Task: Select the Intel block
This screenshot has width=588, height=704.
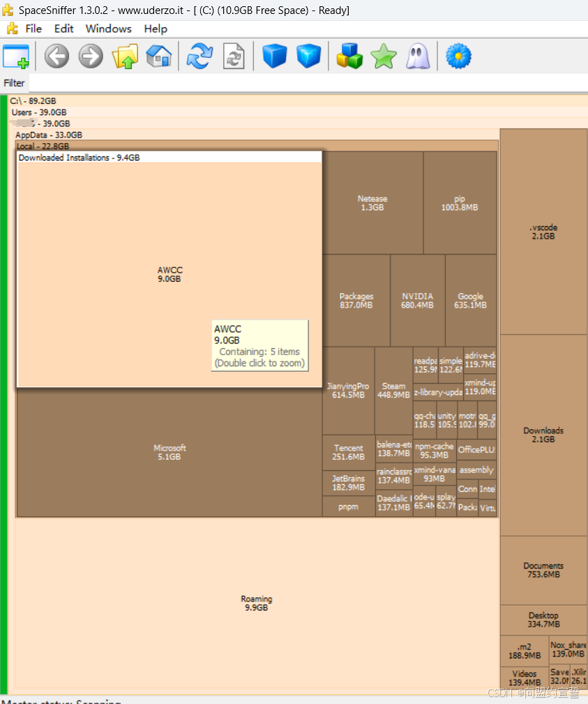Action: (488, 489)
